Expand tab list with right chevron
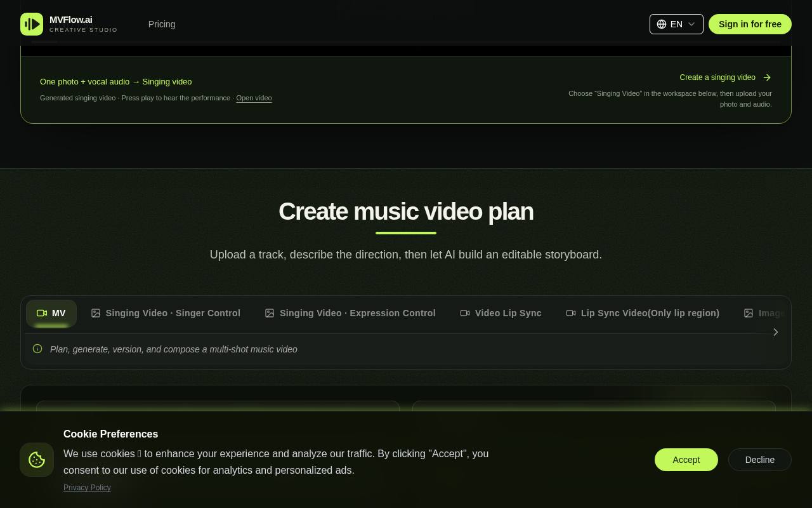Viewport: 812px width, 508px height. pos(775,332)
